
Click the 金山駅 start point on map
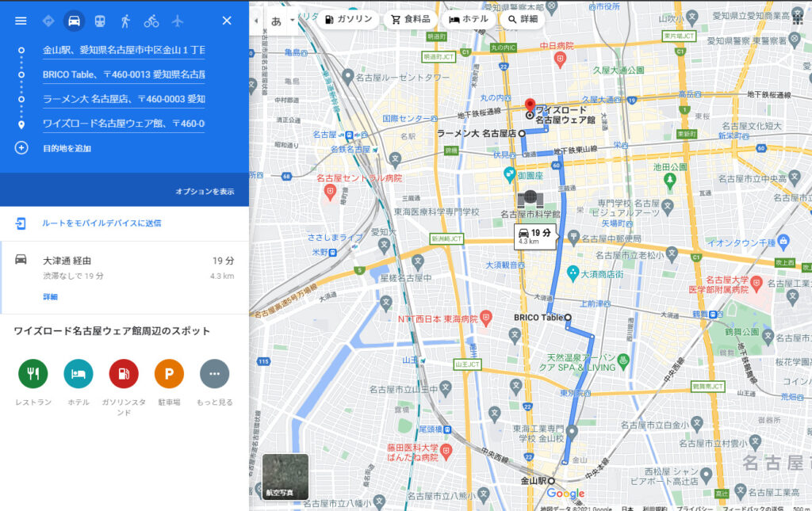click(x=552, y=481)
